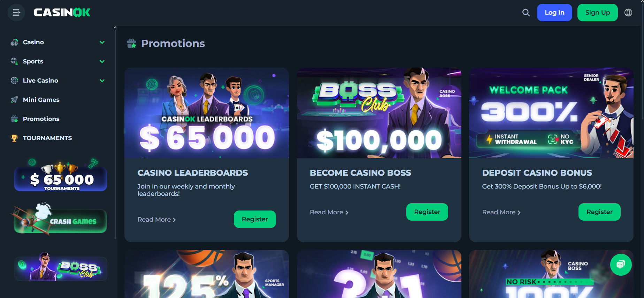Click the Promotions gift icon in sidebar
The height and width of the screenshot is (298, 644).
pyautogui.click(x=14, y=119)
